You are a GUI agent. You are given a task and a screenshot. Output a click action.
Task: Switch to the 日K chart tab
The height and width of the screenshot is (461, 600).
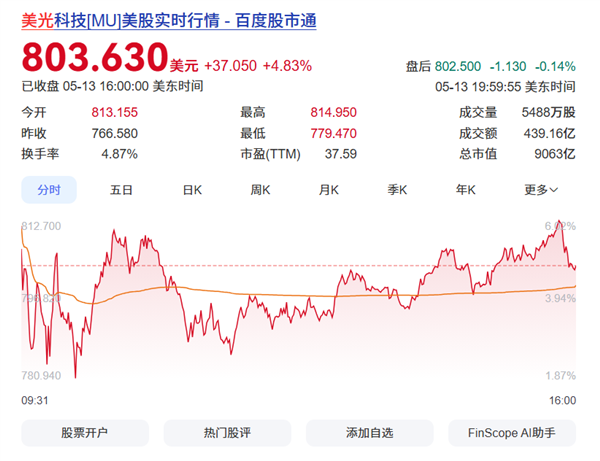point(192,190)
